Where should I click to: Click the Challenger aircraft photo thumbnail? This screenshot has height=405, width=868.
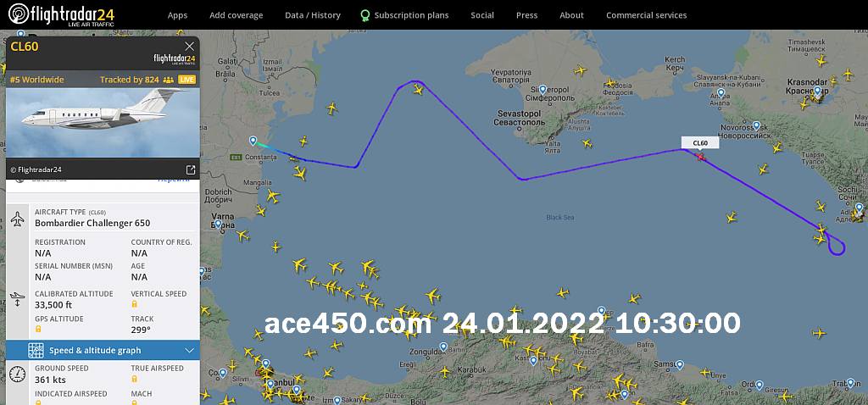pyautogui.click(x=103, y=122)
